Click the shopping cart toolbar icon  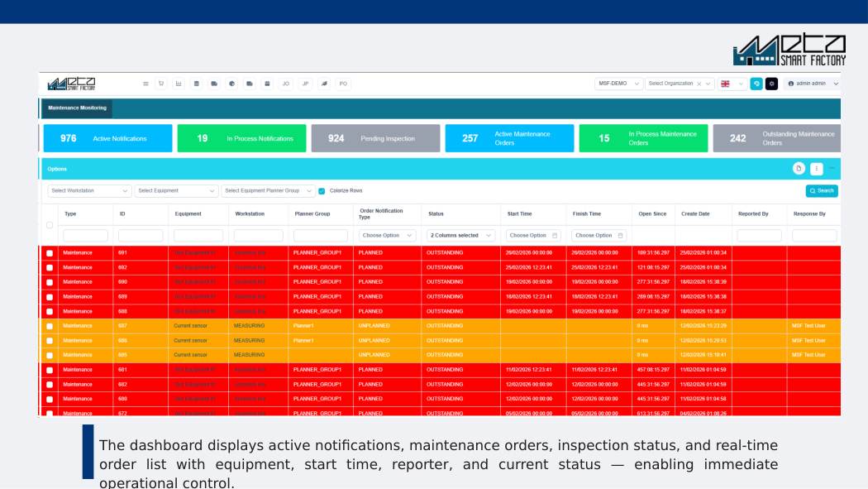pos(161,84)
